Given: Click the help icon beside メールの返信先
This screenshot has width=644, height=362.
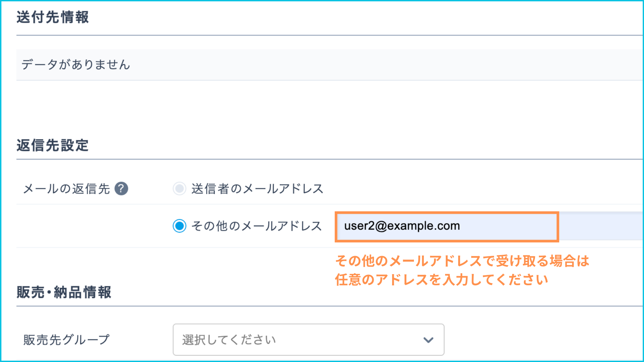Looking at the screenshot, I should point(121,189).
